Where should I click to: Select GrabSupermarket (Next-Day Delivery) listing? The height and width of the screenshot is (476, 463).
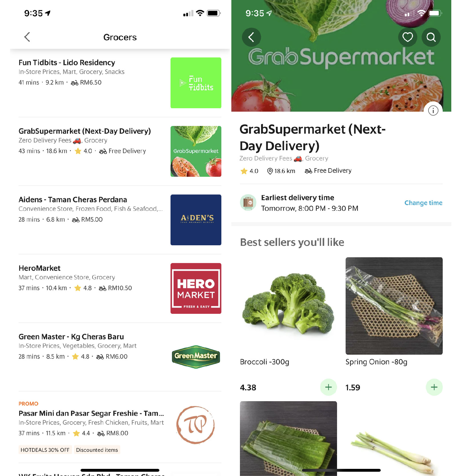click(x=120, y=151)
